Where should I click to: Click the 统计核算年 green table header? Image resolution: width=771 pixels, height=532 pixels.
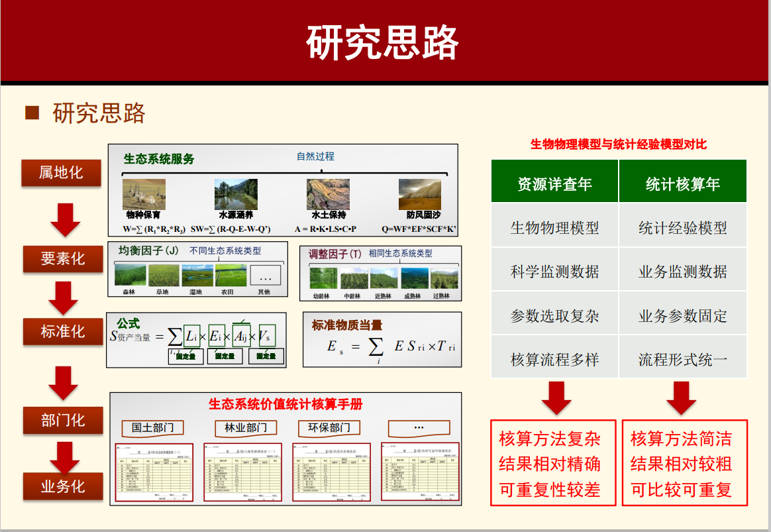[683, 183]
